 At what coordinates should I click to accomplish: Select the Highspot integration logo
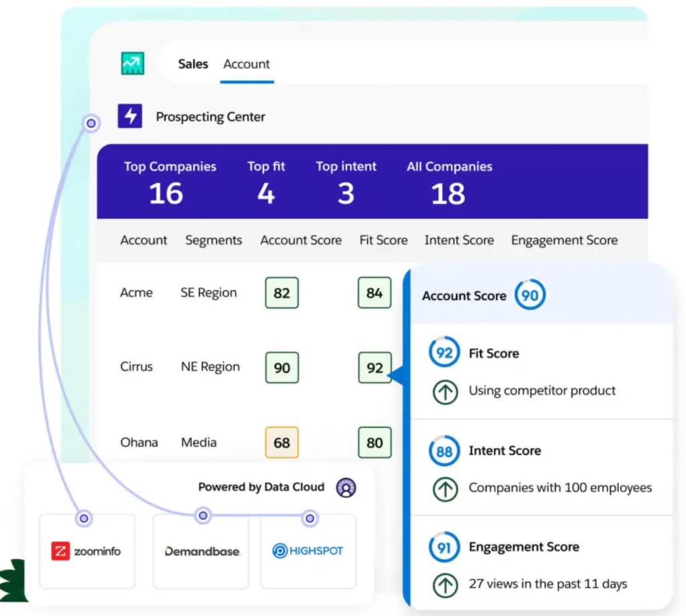[307, 551]
